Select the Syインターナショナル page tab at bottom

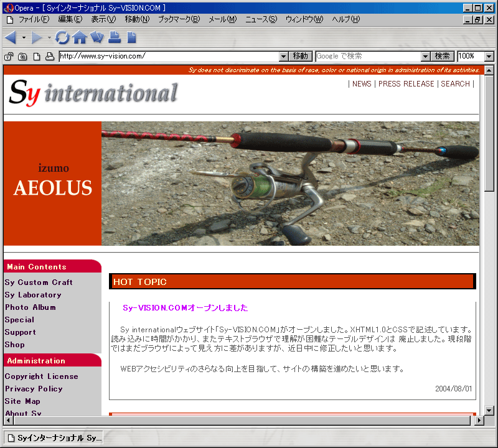point(54,438)
